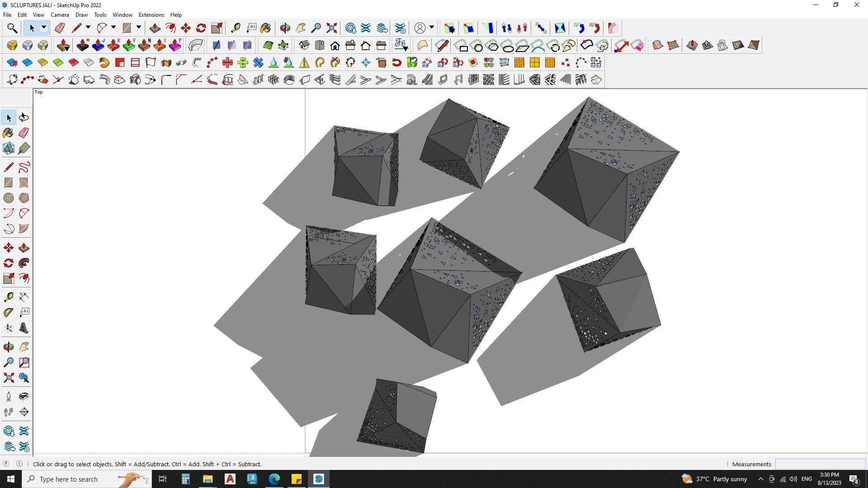Open the select tool dropdown arrow

[x=44, y=28]
